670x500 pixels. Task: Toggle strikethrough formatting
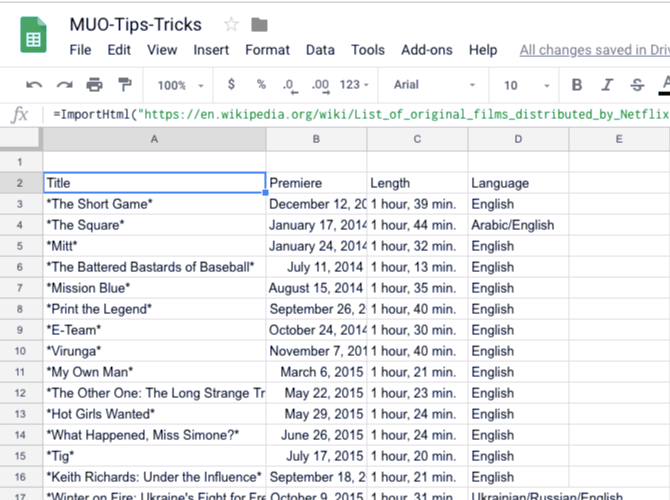pos(637,85)
